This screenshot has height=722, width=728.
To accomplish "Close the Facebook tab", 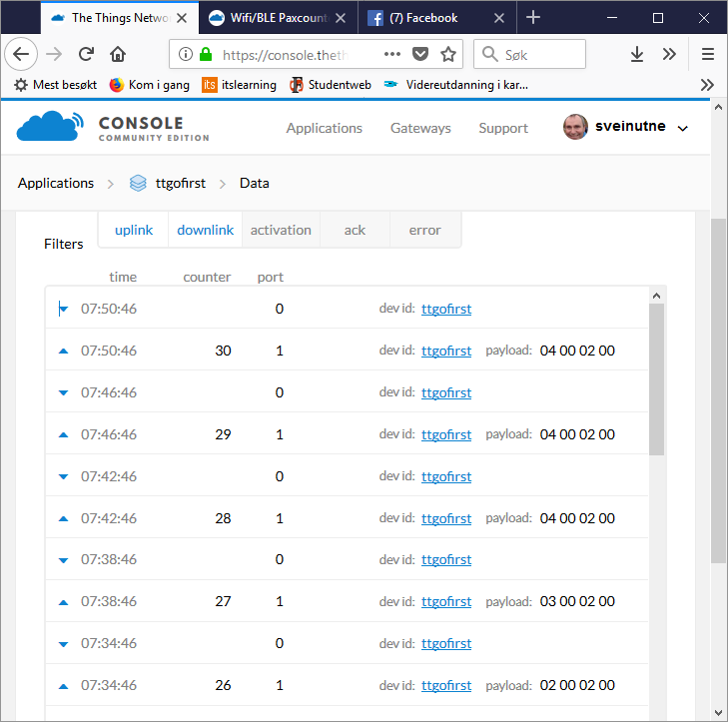I will coord(499,18).
